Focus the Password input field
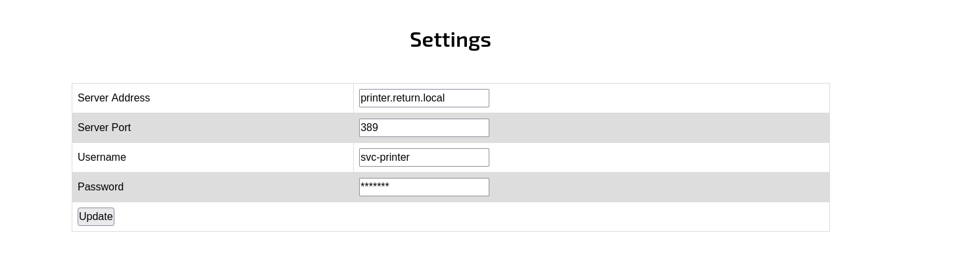 coord(424,187)
